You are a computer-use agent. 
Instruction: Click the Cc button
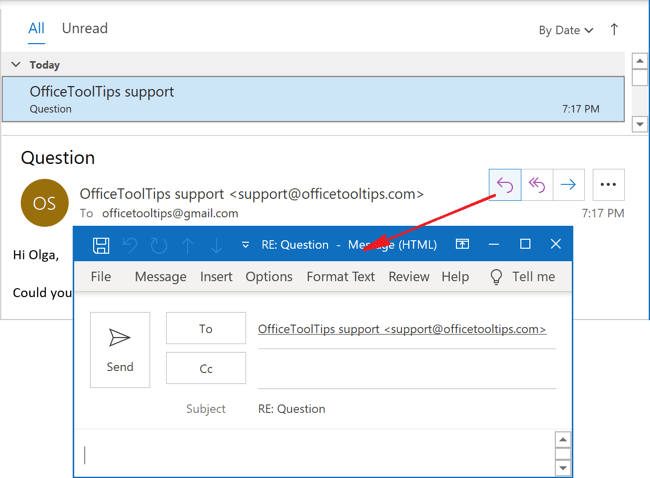(x=206, y=368)
